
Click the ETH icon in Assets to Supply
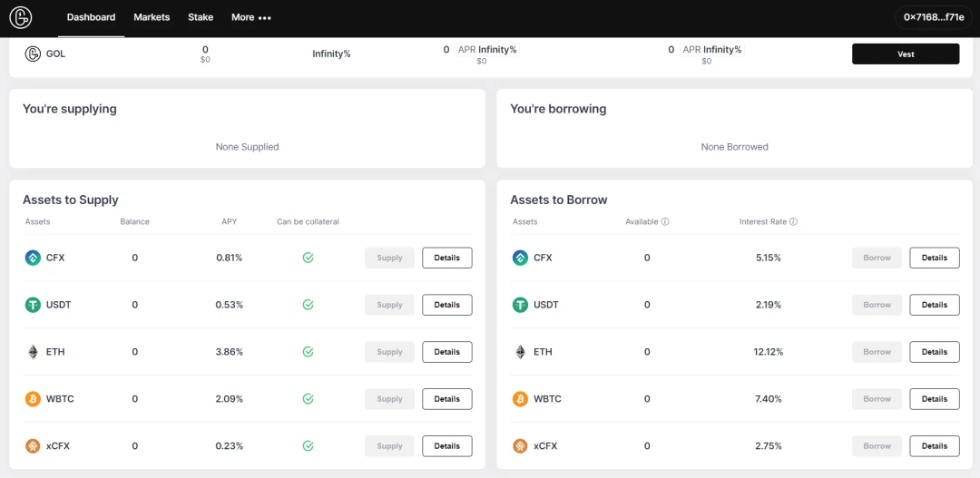33,352
